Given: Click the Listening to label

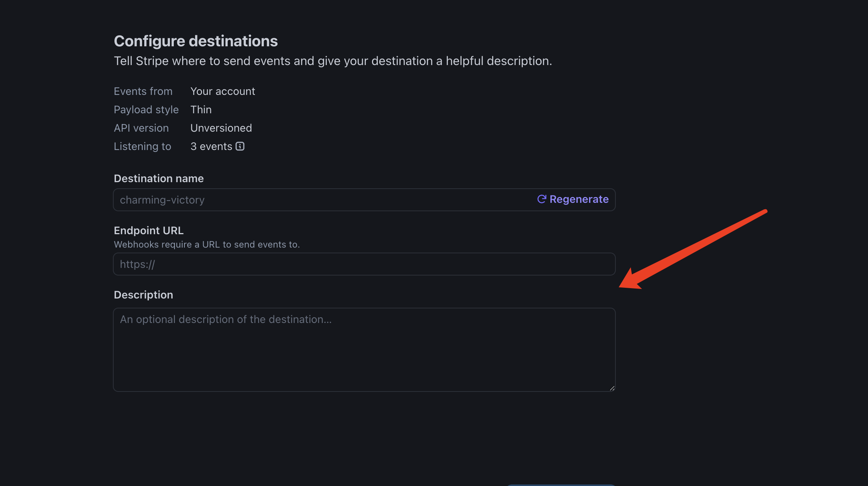Looking at the screenshot, I should 142,146.
